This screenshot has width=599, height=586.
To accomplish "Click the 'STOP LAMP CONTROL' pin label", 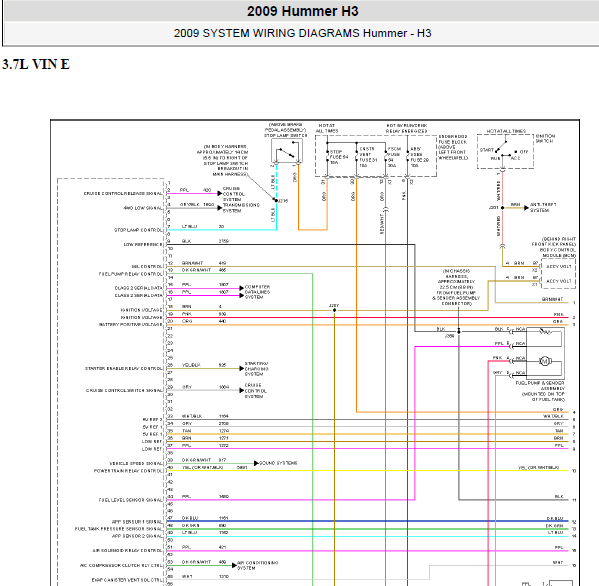I will click(x=138, y=230).
